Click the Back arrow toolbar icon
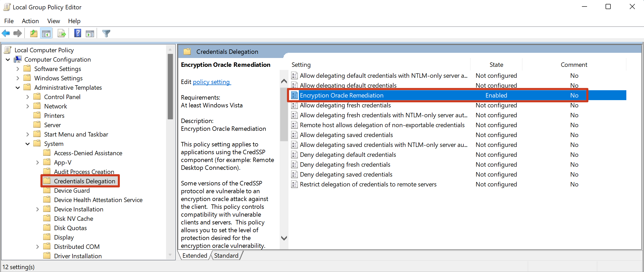 pyautogui.click(x=6, y=33)
